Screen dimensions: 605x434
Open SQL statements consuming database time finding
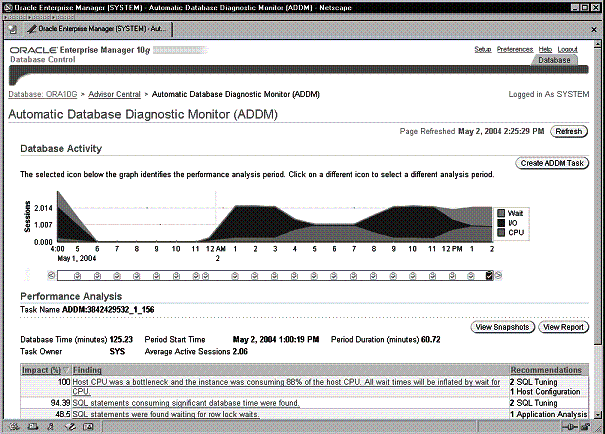pyautogui.click(x=186, y=403)
